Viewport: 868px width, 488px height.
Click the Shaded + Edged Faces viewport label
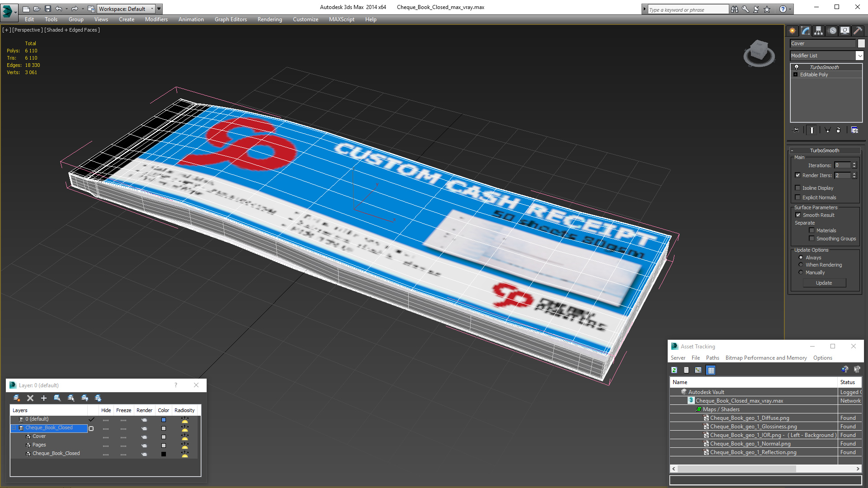pyautogui.click(x=72, y=30)
